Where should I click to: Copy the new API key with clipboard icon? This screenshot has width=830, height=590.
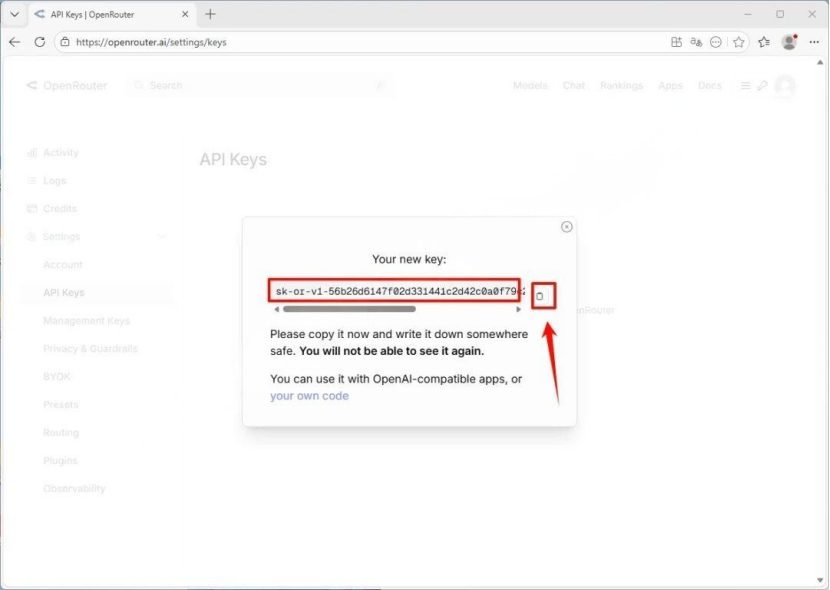(x=539, y=296)
